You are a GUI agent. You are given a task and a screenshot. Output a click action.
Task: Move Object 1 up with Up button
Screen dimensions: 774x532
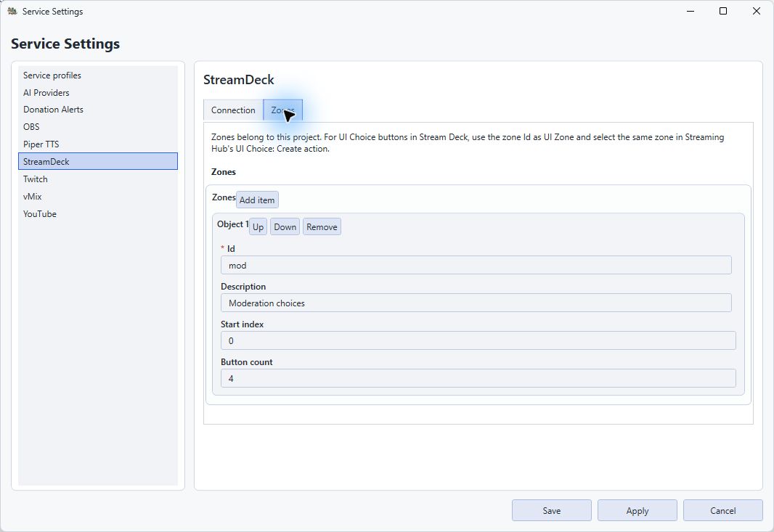point(258,227)
